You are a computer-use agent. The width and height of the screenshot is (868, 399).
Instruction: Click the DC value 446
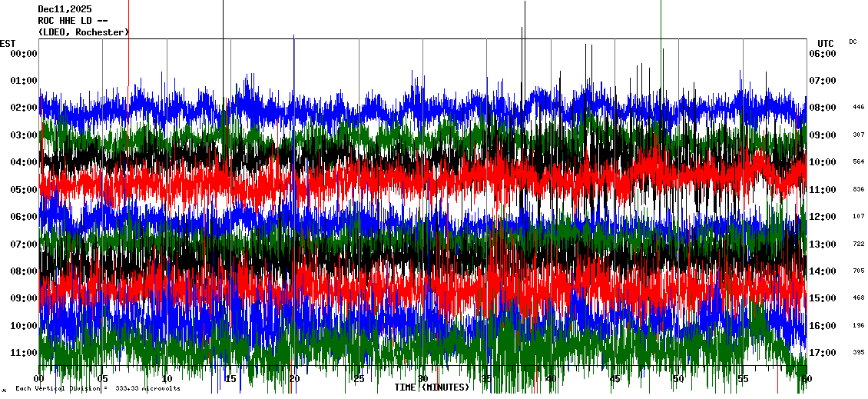(859, 107)
